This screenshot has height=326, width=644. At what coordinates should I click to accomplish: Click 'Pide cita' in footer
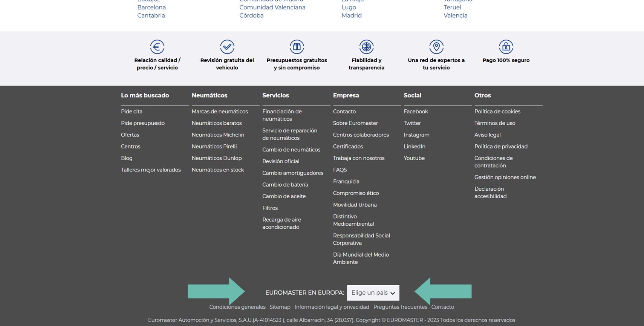132,112
